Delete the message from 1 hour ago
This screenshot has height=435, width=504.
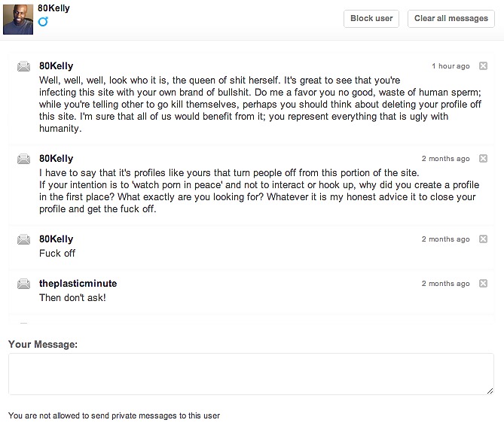pyautogui.click(x=483, y=66)
